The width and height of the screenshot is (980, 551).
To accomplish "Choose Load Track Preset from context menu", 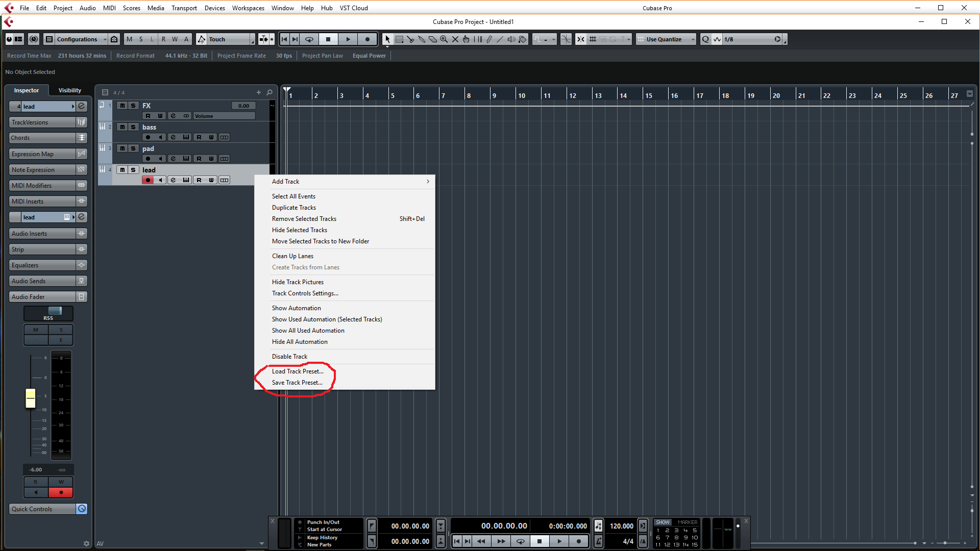I will (x=298, y=371).
